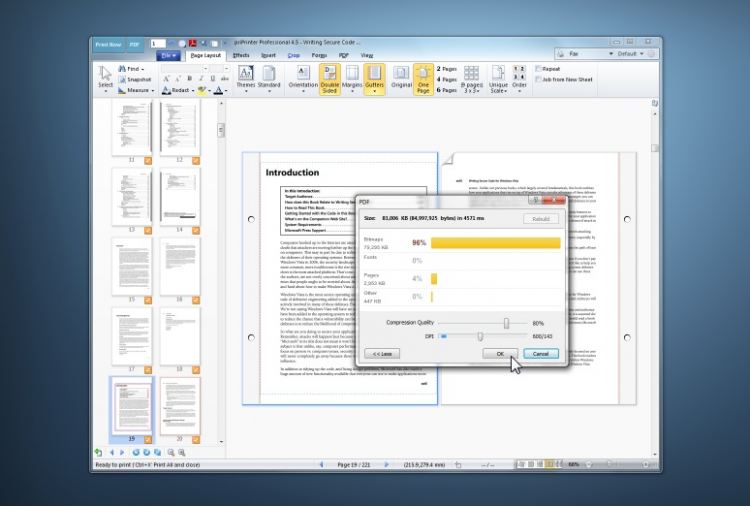Click the 2 Pages layout option
Image resolution: width=750 pixels, height=506 pixels.
pyautogui.click(x=446, y=69)
